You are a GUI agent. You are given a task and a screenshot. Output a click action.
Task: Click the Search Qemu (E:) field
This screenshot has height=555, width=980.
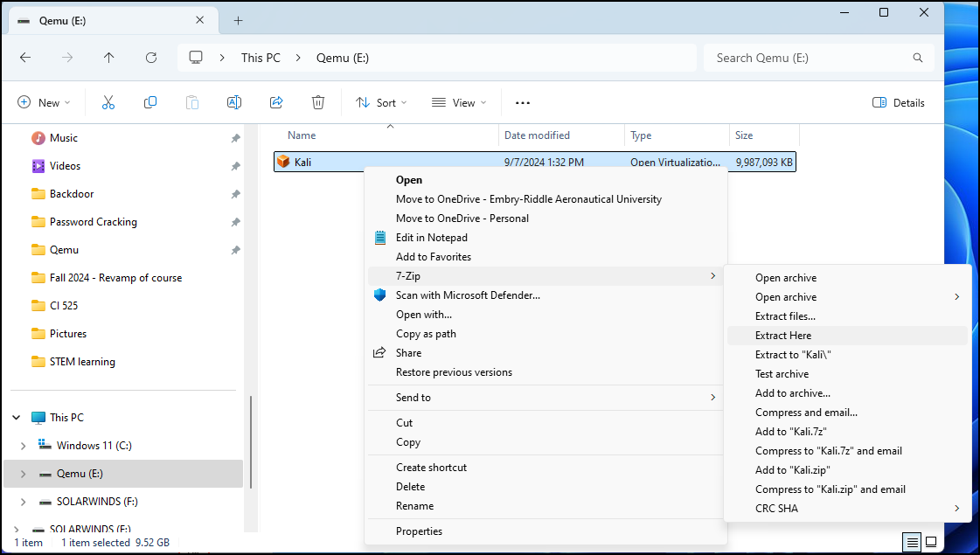(x=819, y=58)
